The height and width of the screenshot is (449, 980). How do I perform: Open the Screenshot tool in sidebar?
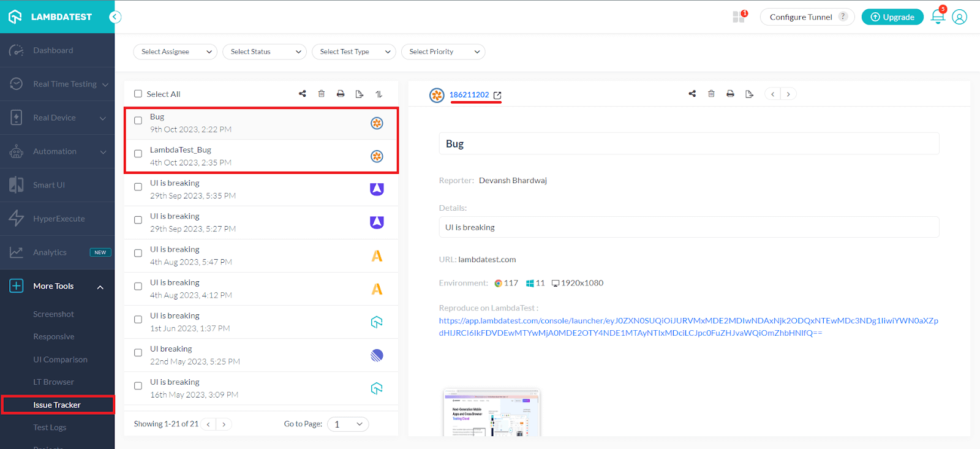(53, 314)
